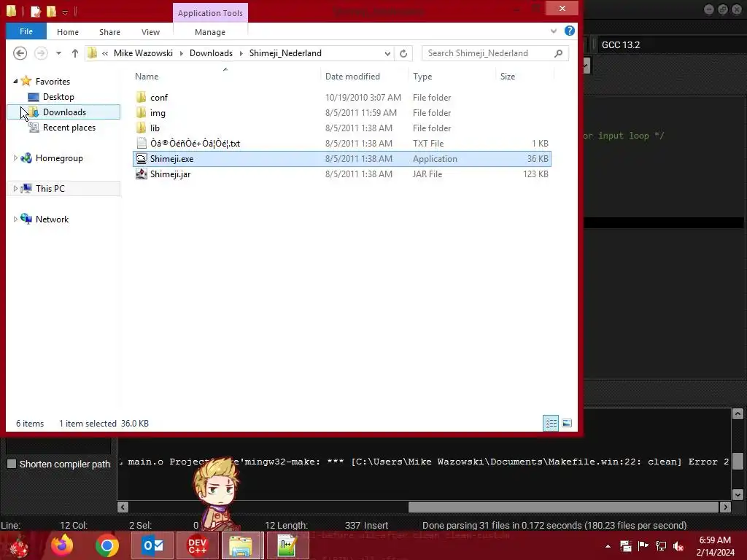This screenshot has height=560, width=747.
Task: Click the Properties quick access toolbar icon
Action: pos(36,11)
